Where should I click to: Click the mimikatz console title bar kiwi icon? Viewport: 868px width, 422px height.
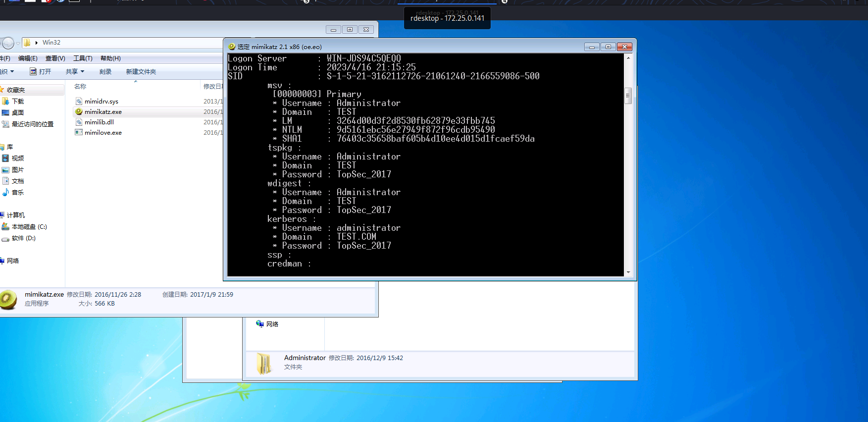tap(232, 47)
